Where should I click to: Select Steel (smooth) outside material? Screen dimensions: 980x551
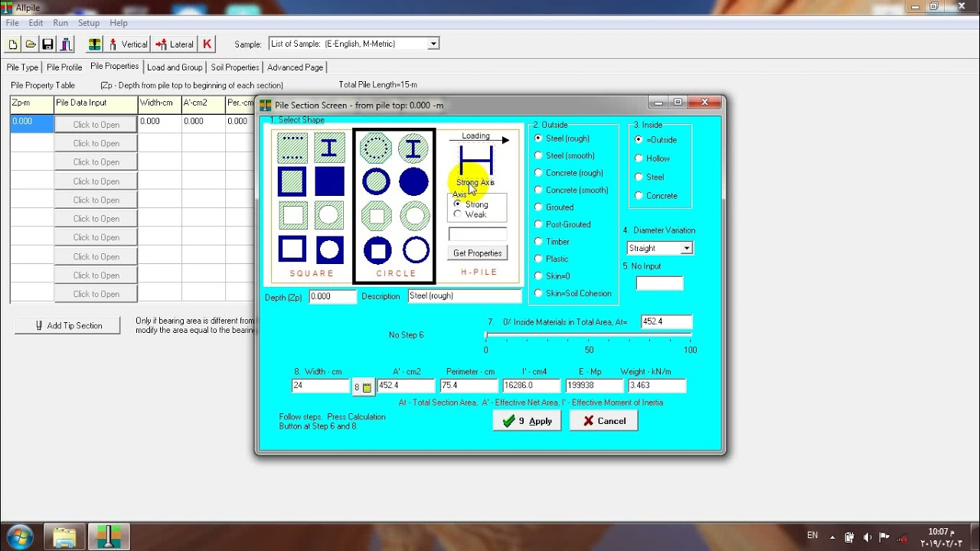coord(538,155)
